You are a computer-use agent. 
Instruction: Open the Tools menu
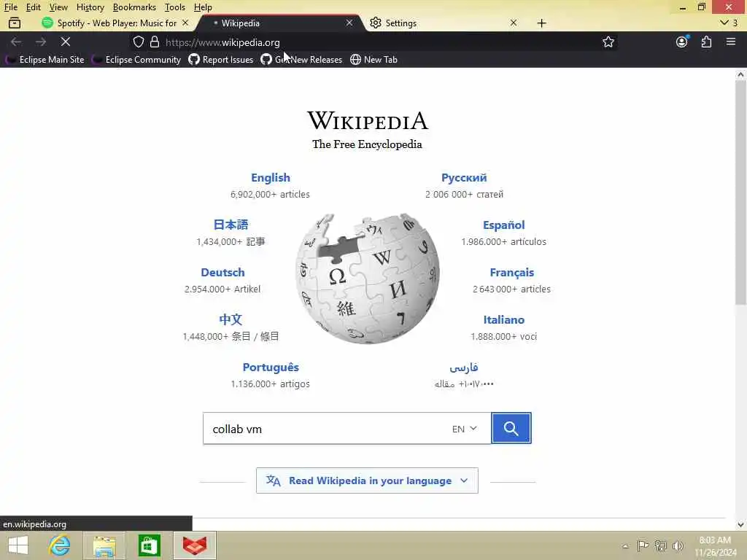(175, 7)
